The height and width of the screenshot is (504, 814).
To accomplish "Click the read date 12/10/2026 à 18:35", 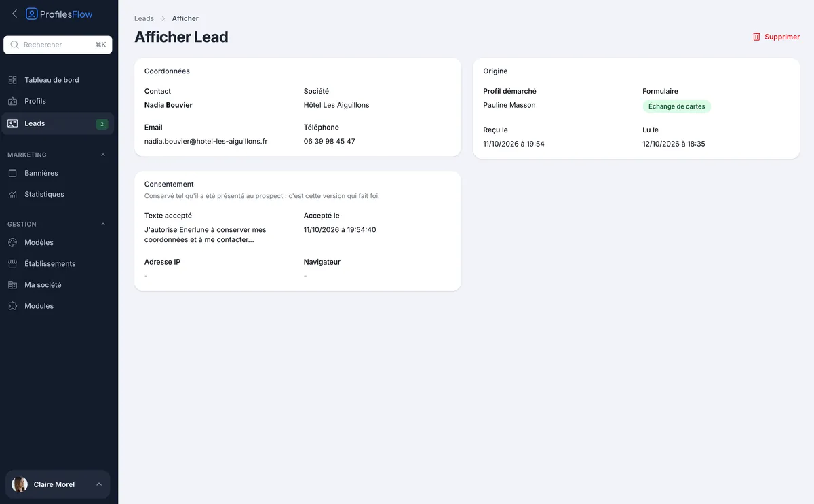I will pyautogui.click(x=674, y=144).
